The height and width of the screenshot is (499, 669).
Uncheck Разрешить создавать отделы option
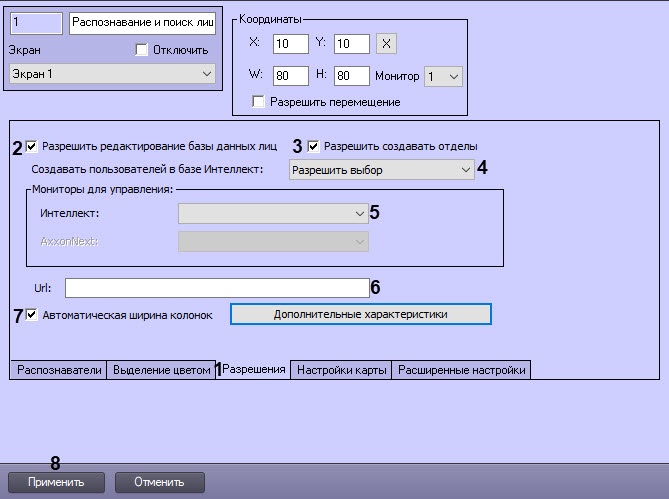313,146
